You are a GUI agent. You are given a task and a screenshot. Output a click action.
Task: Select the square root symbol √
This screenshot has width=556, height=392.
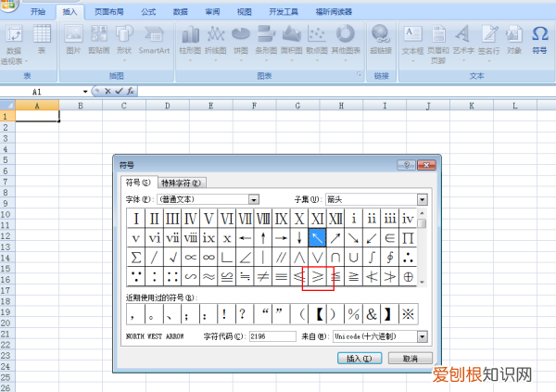point(172,258)
